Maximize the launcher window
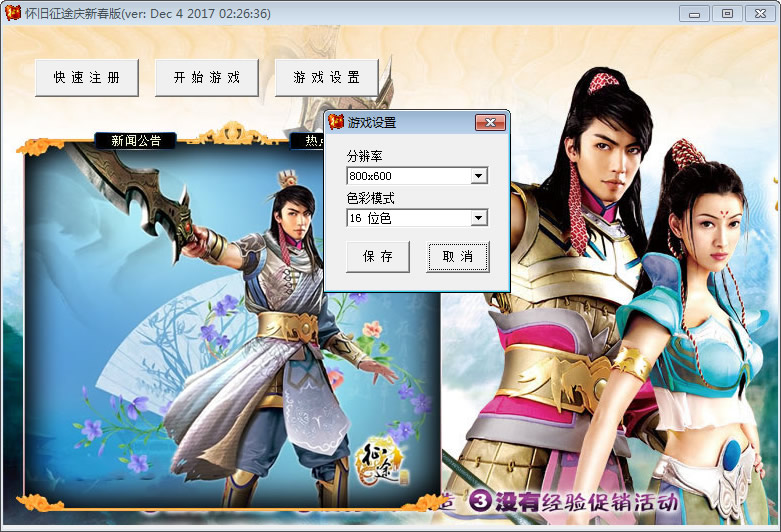This screenshot has width=781, height=532. point(727,13)
